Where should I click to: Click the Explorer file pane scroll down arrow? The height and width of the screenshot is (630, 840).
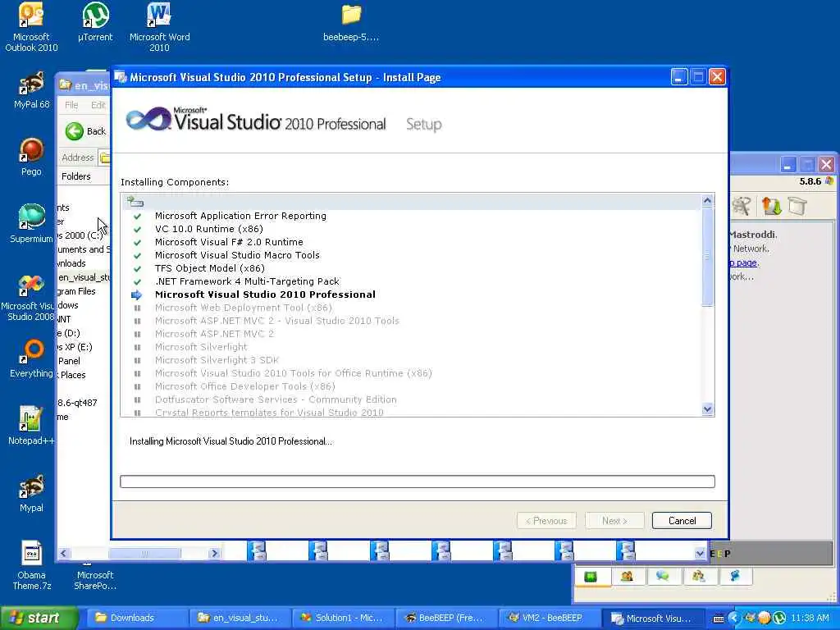coord(700,554)
